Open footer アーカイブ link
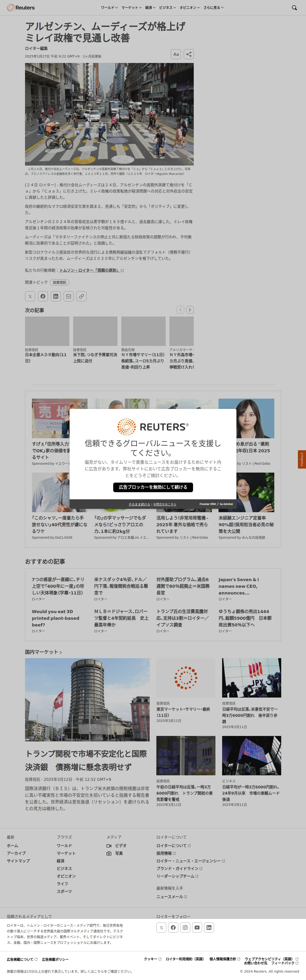306x980 pixels. point(16,853)
